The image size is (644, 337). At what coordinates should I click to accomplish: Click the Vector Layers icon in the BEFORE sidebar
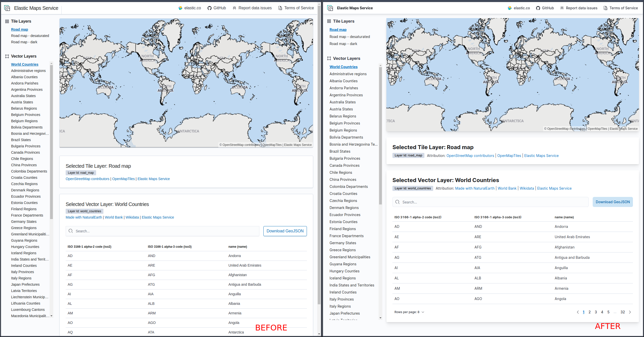click(7, 56)
